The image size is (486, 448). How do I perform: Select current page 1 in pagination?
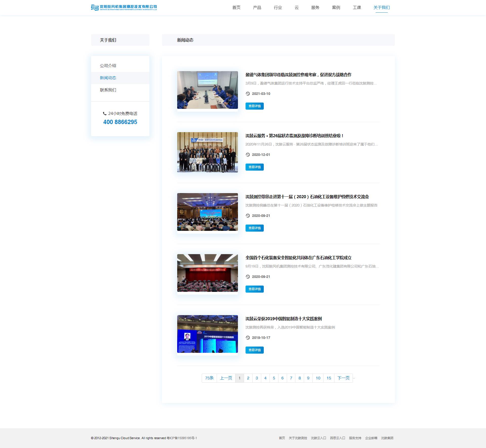coord(239,378)
